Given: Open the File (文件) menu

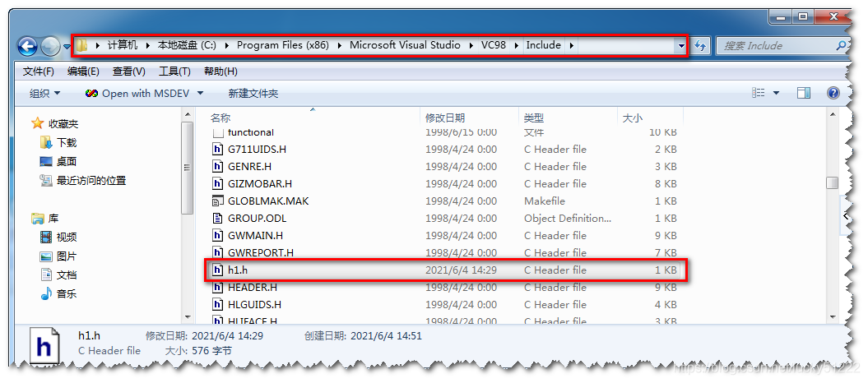Looking at the screenshot, I should click(x=38, y=72).
